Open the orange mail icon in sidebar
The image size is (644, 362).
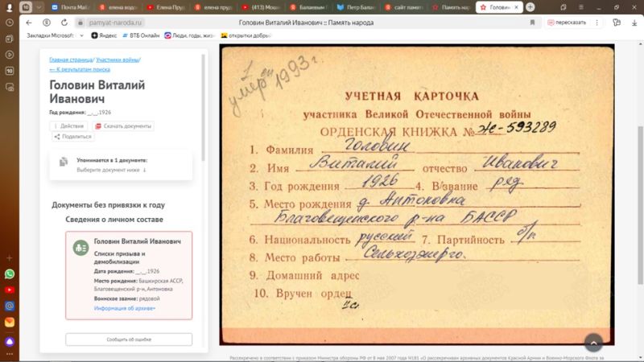click(x=10, y=323)
